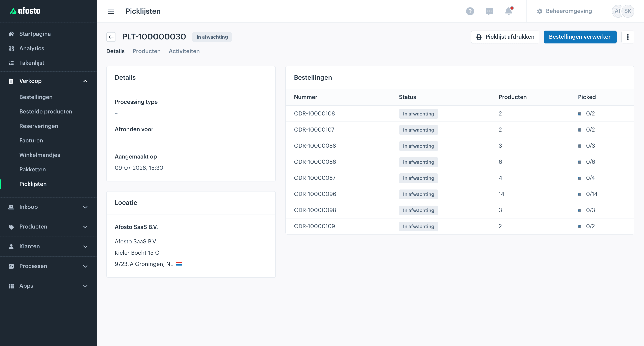
Task: Click the Nummer column header
Action: (x=305, y=97)
